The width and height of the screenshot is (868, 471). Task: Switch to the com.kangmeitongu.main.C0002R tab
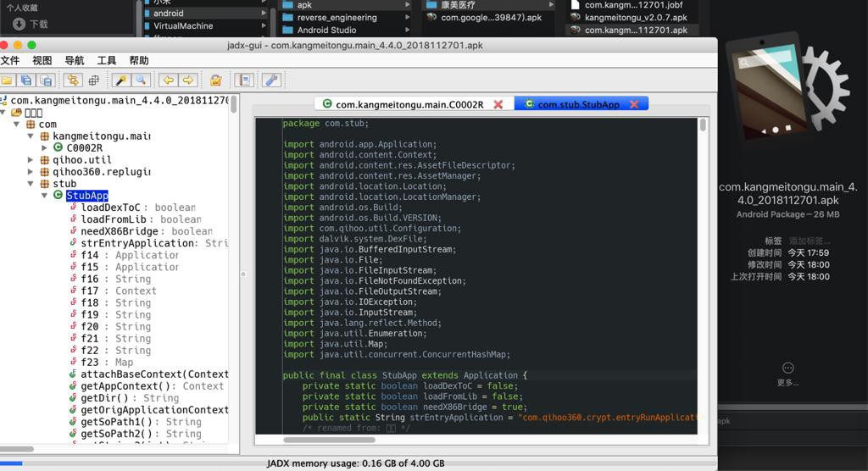[414, 104]
